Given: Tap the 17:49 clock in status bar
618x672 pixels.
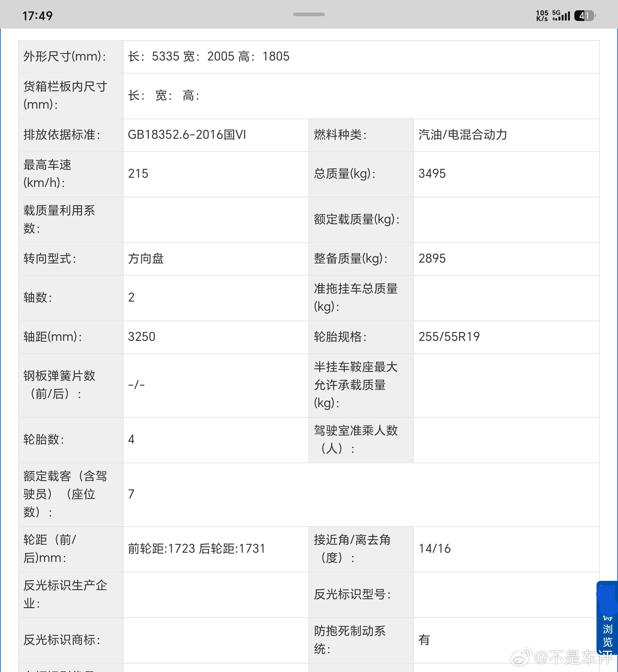Looking at the screenshot, I should click(38, 16).
